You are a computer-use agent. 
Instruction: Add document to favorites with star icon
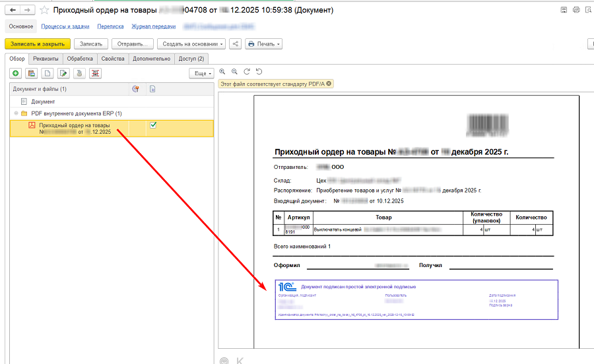pyautogui.click(x=45, y=11)
